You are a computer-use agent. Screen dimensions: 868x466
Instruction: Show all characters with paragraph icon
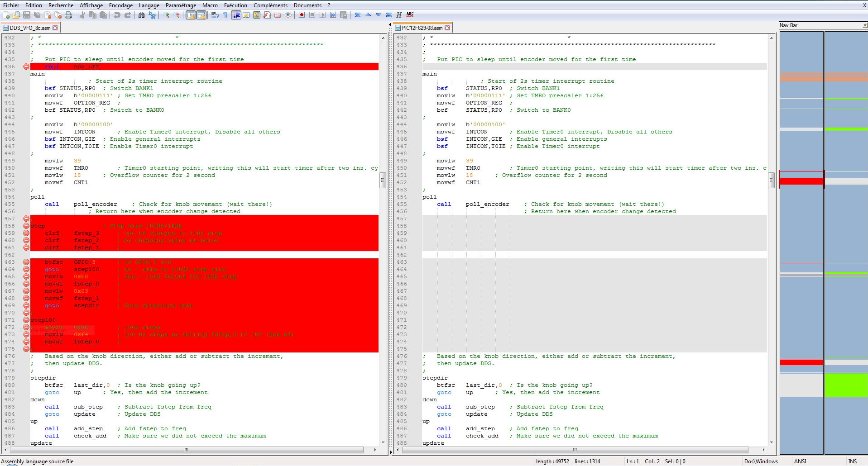pyautogui.click(x=225, y=15)
